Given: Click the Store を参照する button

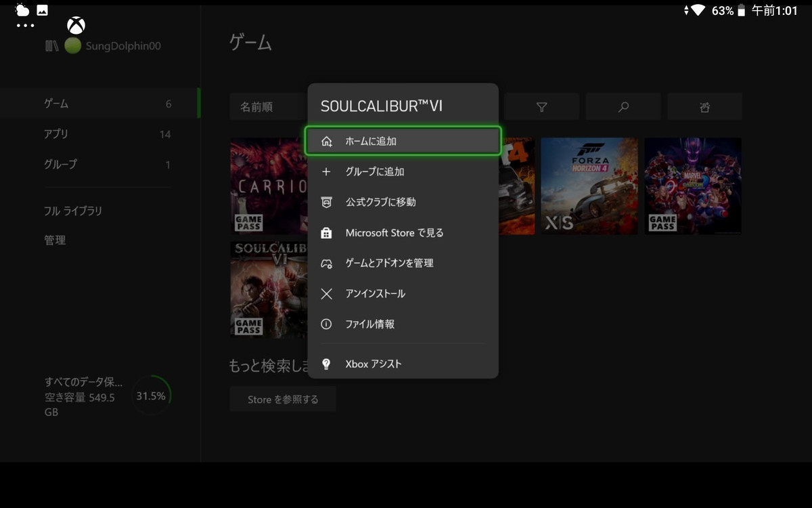Looking at the screenshot, I should [x=283, y=400].
